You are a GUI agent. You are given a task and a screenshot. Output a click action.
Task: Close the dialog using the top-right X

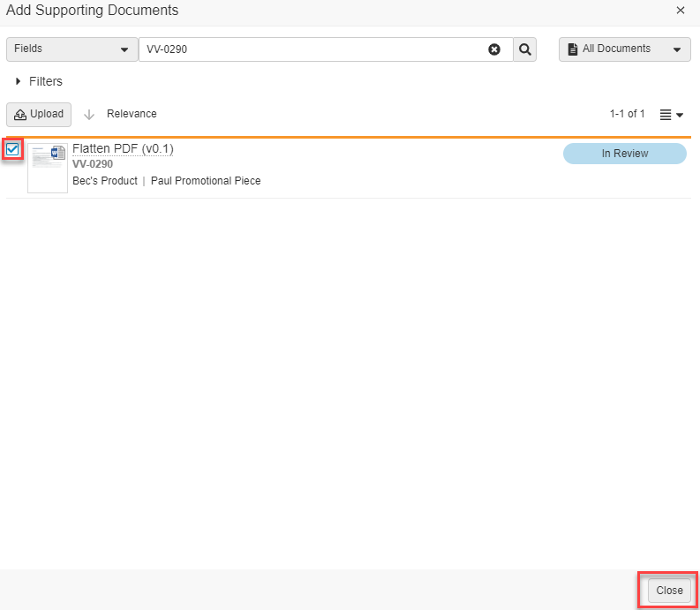pos(681,11)
